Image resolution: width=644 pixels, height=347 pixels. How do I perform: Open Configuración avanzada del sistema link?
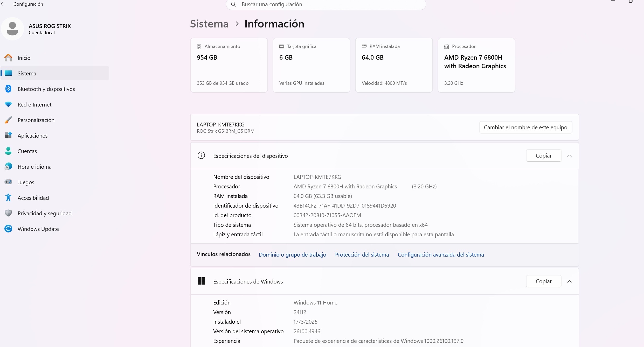[x=441, y=254]
